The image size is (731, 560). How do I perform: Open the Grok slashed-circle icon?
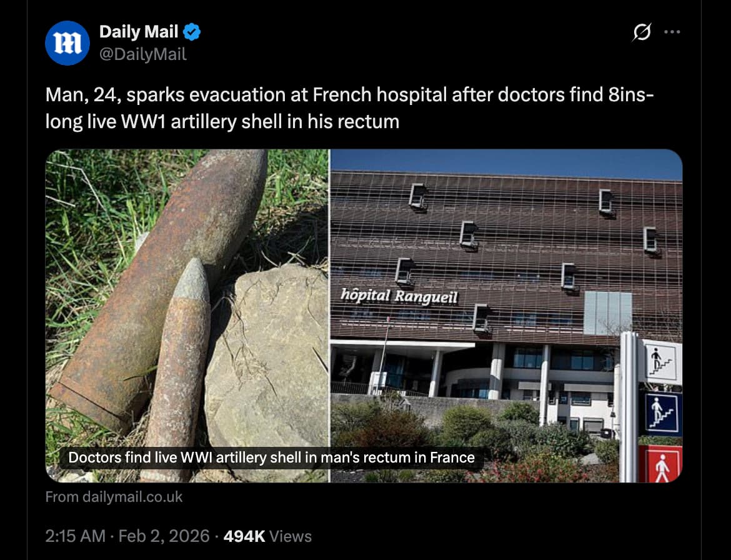[642, 32]
